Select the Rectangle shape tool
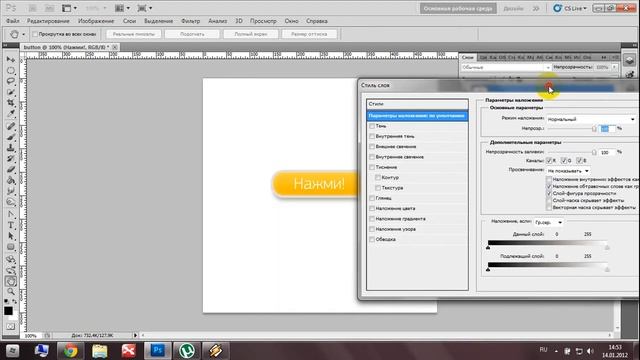The height and width of the screenshot is (360, 640). pos(11,247)
